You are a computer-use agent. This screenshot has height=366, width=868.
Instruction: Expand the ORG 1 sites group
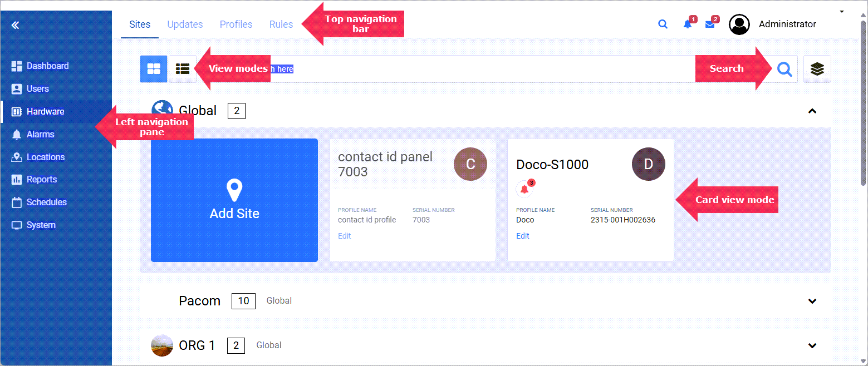pos(812,345)
